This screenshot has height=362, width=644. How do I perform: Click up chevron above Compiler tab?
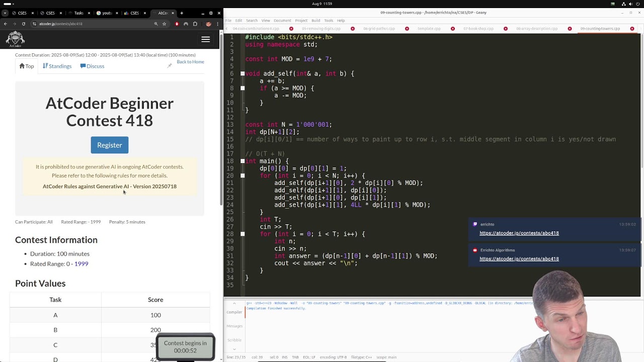[234, 304]
